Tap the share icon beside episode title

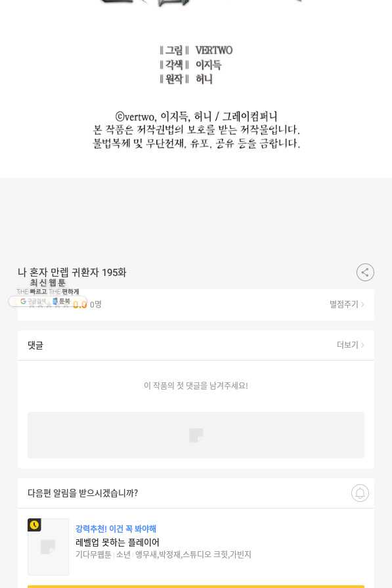click(x=365, y=272)
